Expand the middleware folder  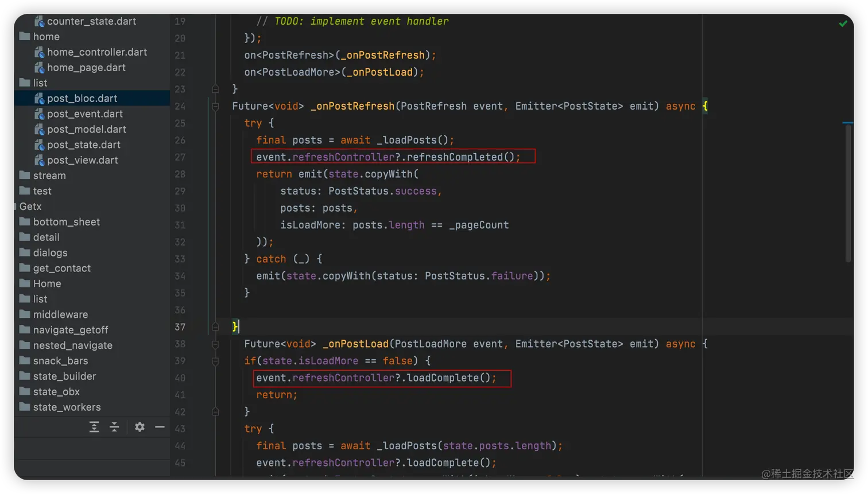pyautogui.click(x=54, y=314)
